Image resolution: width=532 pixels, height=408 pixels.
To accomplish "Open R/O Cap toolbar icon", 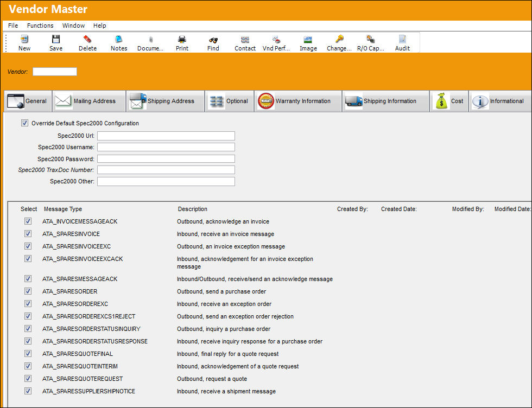I will tap(370, 40).
